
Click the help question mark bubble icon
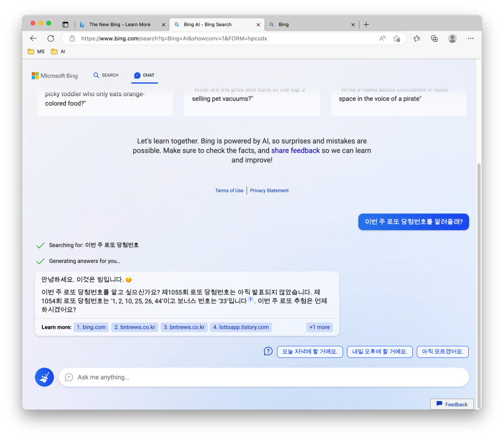pos(268,351)
